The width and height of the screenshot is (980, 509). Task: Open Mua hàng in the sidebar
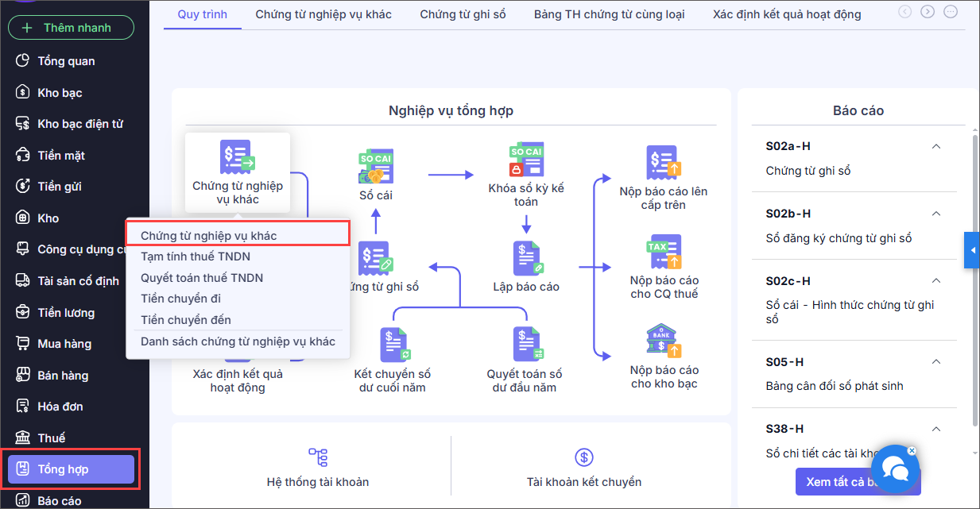[64, 344]
